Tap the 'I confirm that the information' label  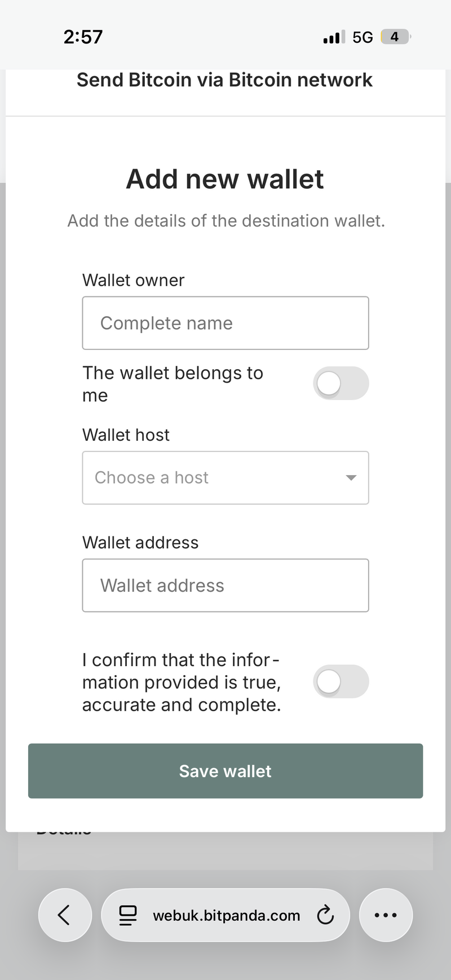tap(182, 682)
